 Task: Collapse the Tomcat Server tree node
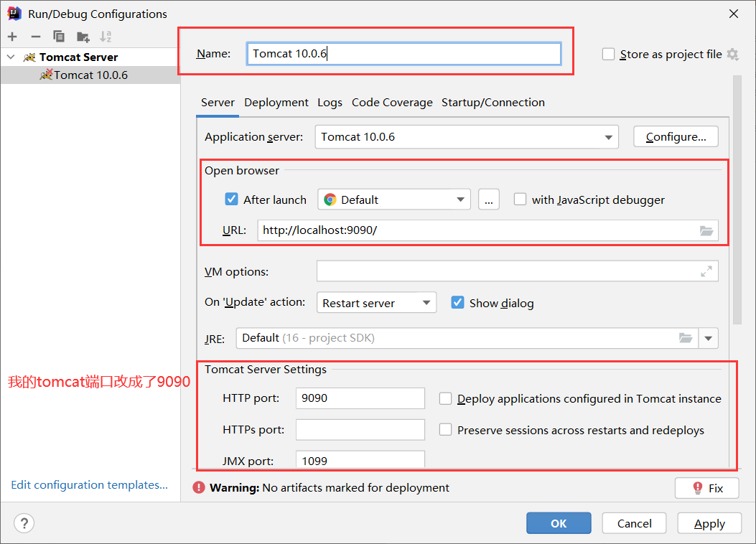[11, 57]
